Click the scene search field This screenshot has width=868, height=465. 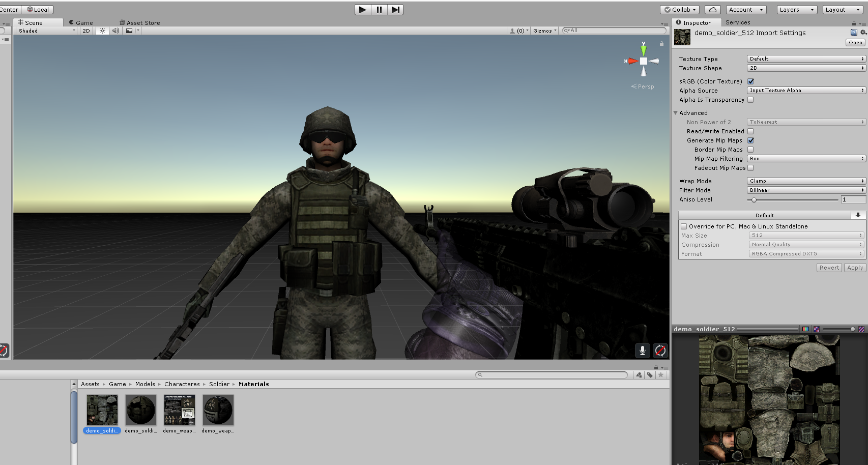pos(614,31)
